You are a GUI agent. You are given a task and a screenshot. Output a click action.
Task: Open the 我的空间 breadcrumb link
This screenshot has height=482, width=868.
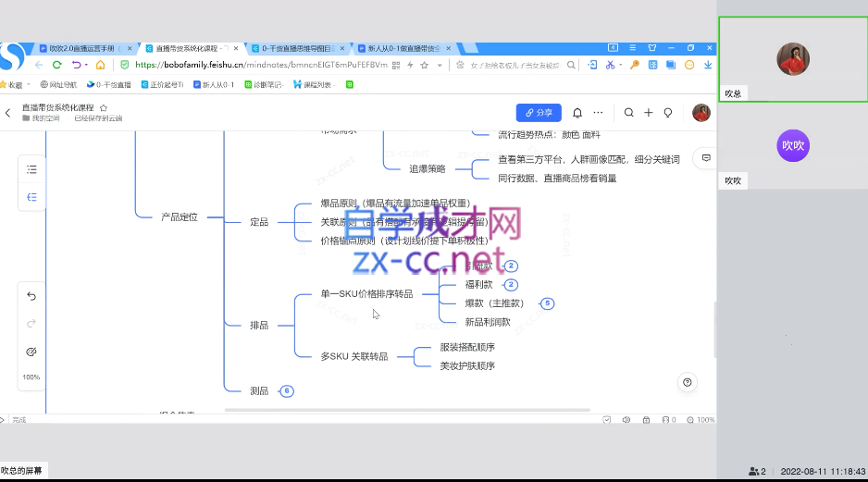pos(41,118)
